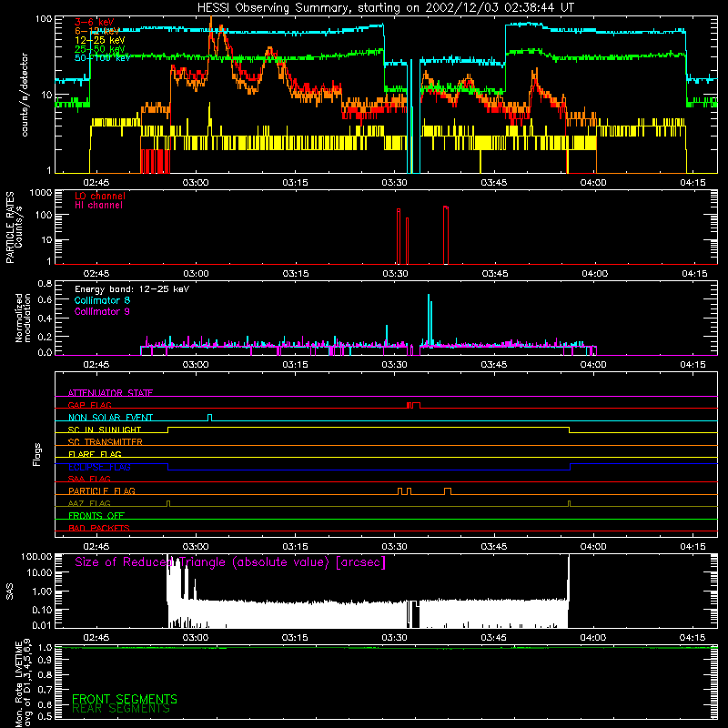Click the gap flag pulse near 03:32
The height and width of the screenshot is (728, 728).
[x=414, y=405]
